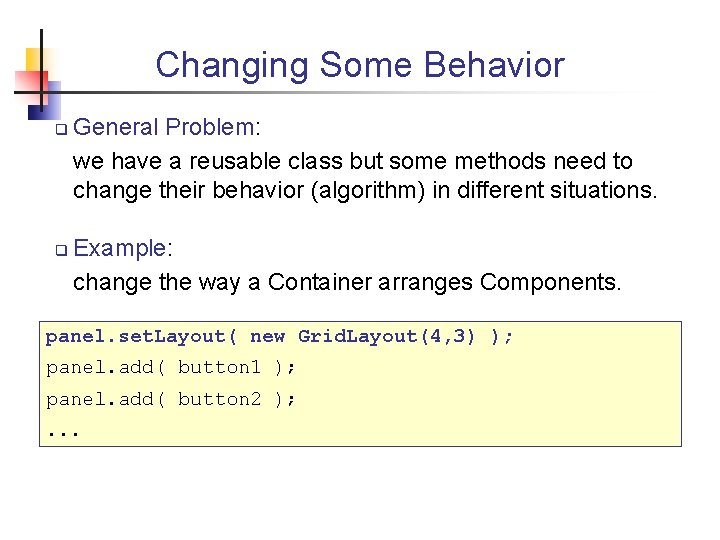Click the 'Changing Some Behavior' slide title
The height and width of the screenshot is (540, 720).
[x=360, y=66]
